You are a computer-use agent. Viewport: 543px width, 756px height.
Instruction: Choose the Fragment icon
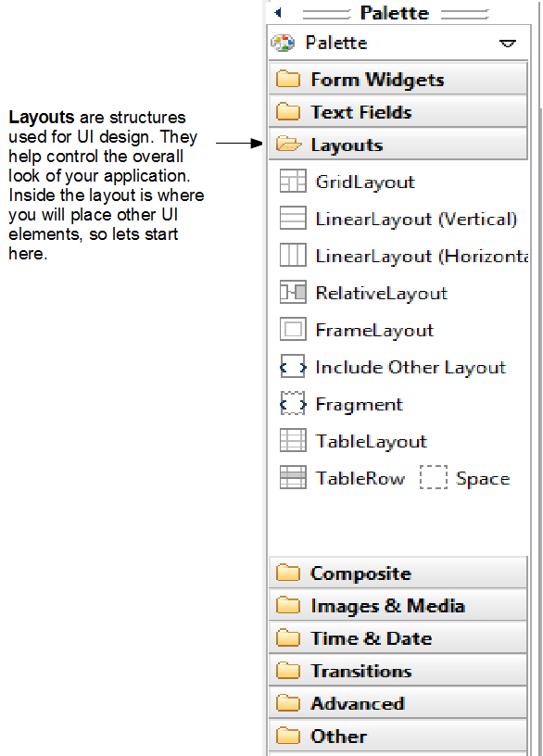click(x=293, y=404)
